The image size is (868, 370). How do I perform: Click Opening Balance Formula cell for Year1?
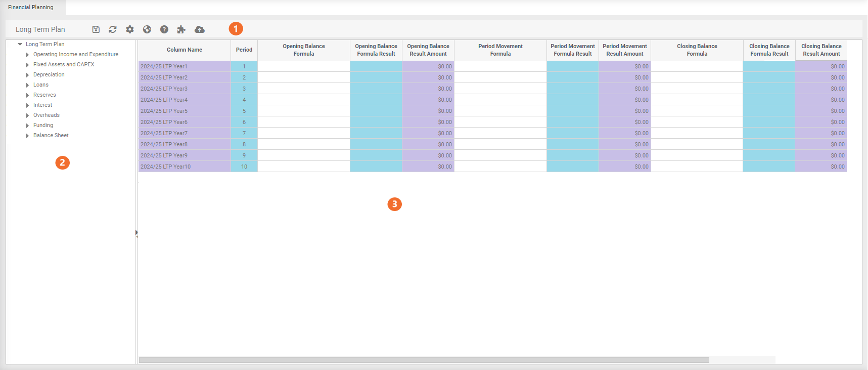pos(304,66)
